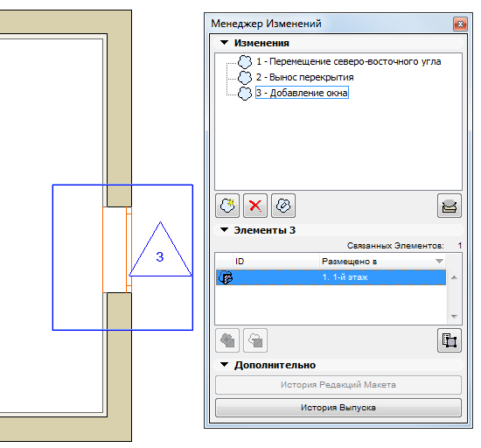
Task: Click the elements list scroll down arrow
Action: [454, 317]
